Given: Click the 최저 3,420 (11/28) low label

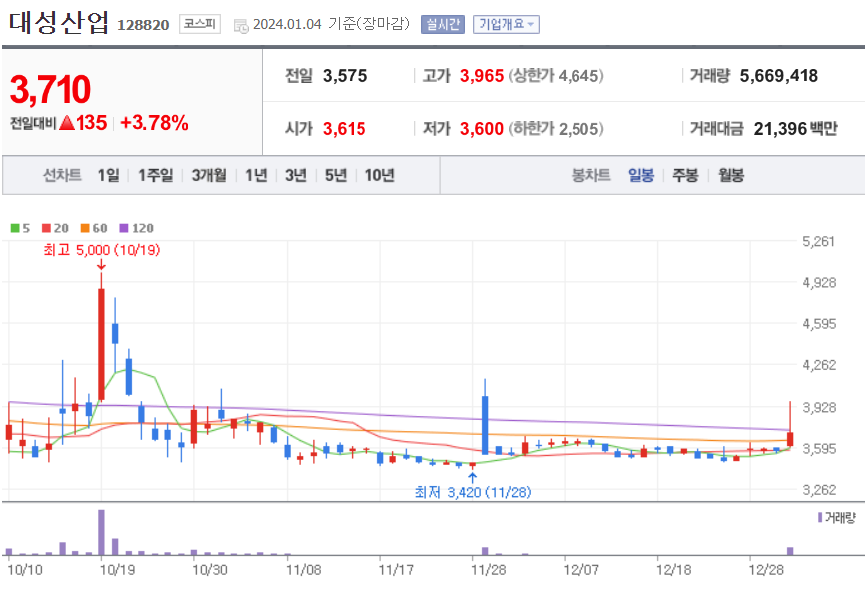Looking at the screenshot, I should point(473,492).
